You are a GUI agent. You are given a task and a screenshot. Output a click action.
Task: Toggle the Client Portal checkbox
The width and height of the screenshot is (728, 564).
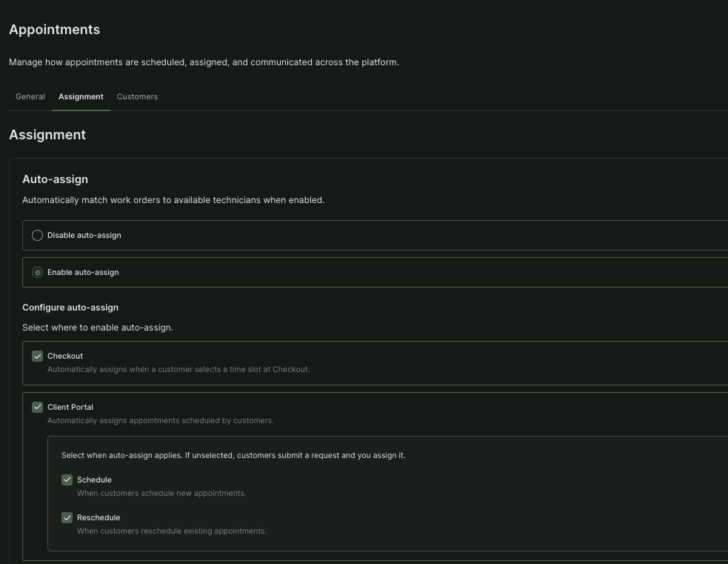(37, 407)
